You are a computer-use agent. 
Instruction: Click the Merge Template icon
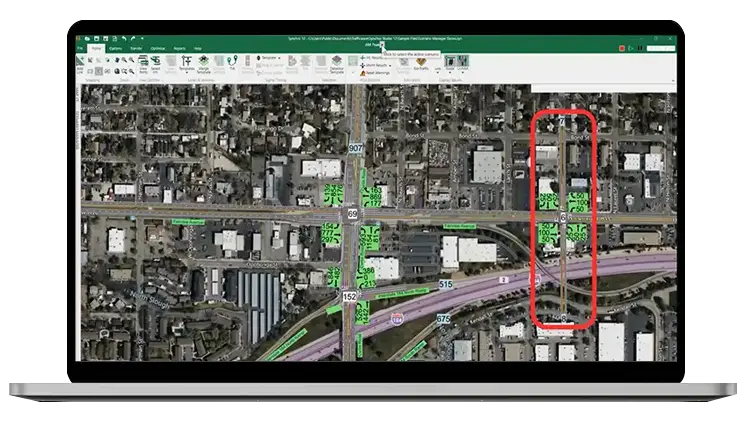tap(204, 65)
